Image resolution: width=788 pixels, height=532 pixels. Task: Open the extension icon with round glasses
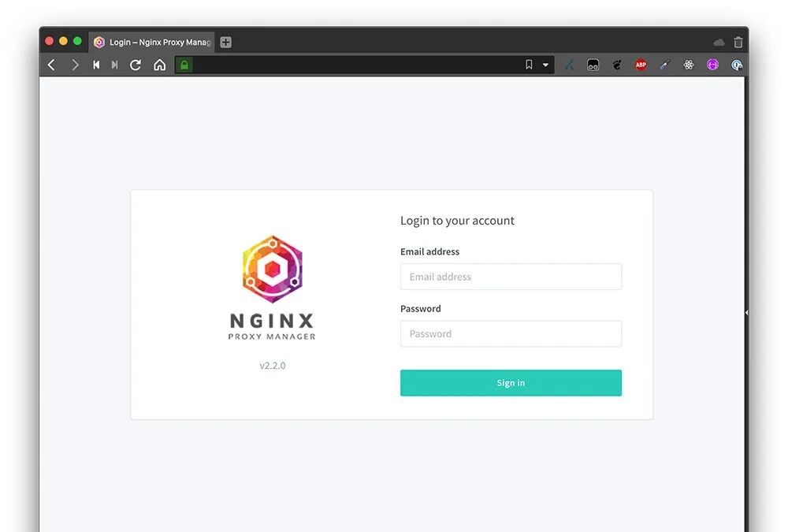pos(593,65)
